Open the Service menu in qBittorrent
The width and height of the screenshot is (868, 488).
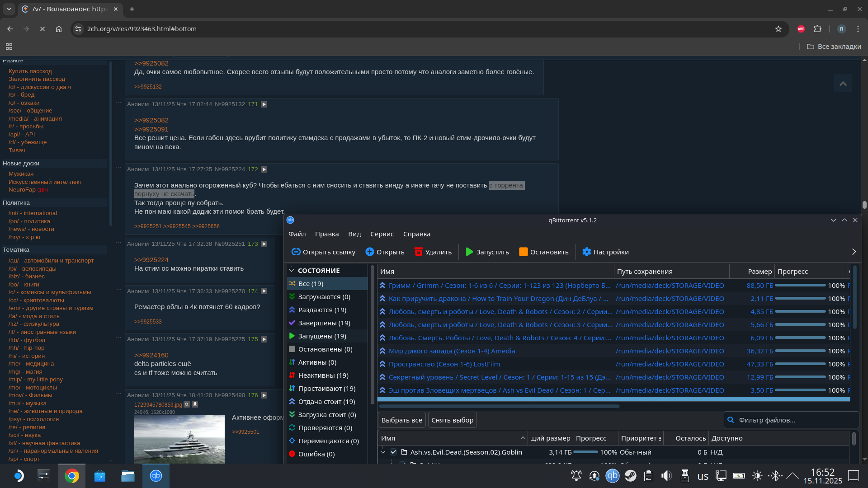coord(382,234)
